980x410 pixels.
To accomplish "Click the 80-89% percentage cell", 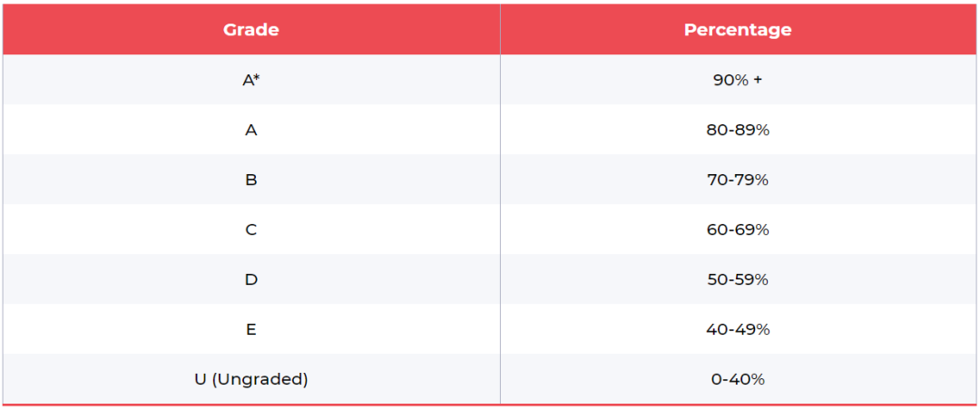I will tap(737, 130).
